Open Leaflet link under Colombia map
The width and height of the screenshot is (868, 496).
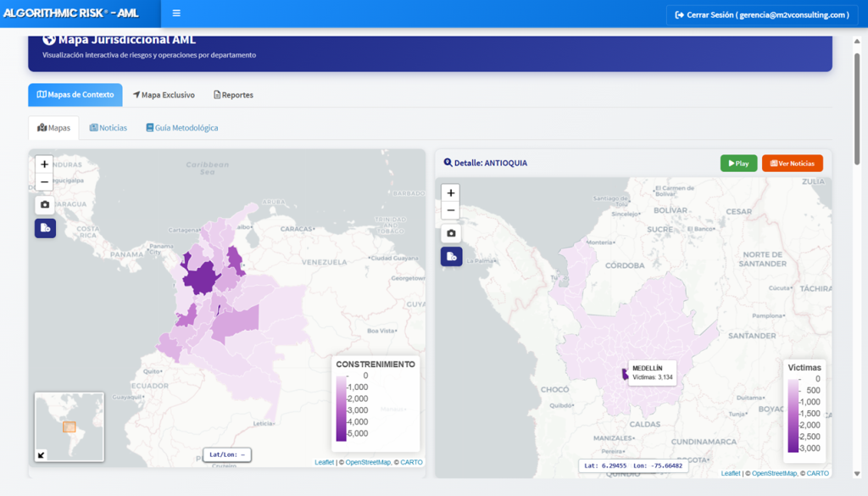(x=325, y=462)
